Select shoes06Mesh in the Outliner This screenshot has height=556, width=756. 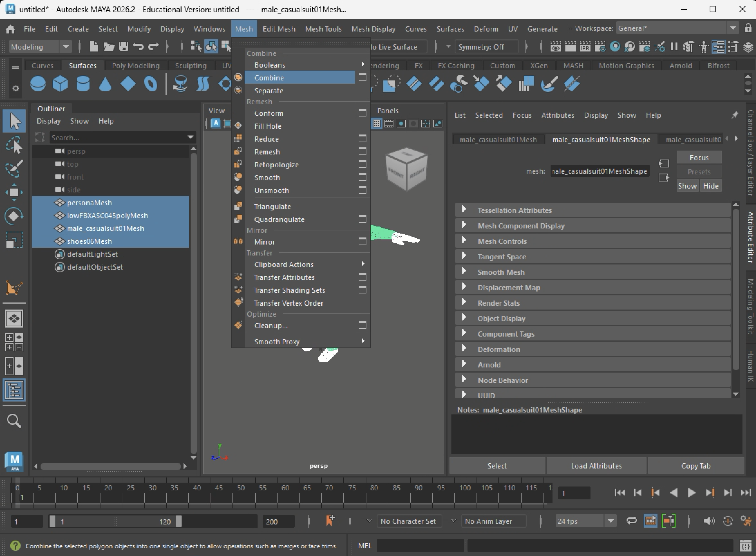tap(89, 241)
